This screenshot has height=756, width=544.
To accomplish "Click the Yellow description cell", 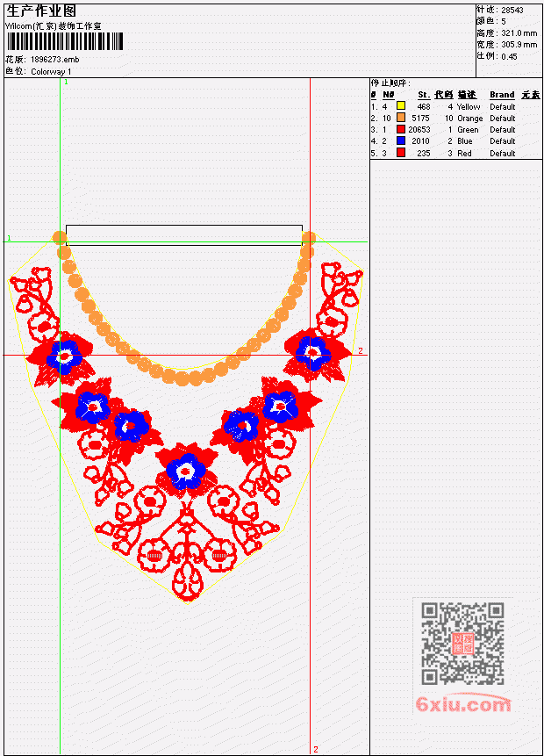I will point(469,106).
